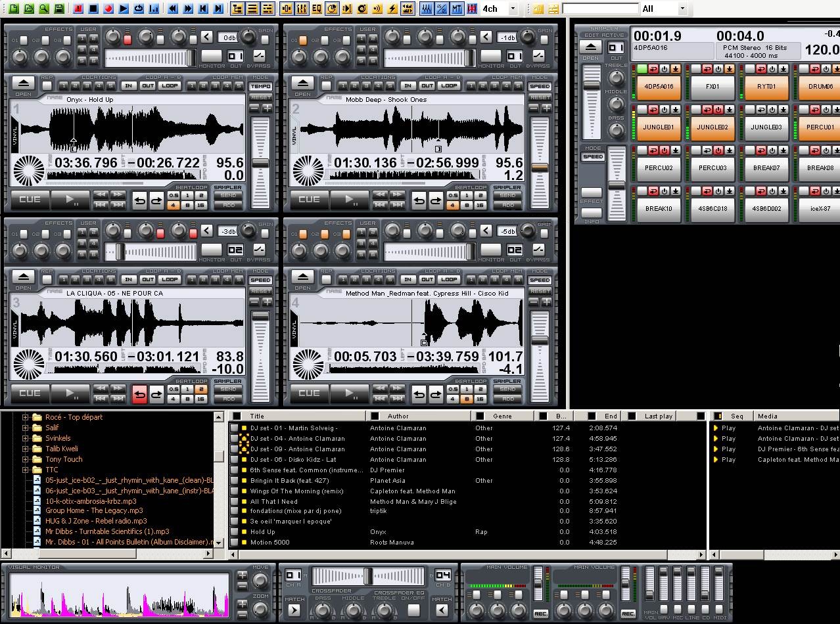The height and width of the screenshot is (624, 840).
Task: Trigger the JUNGLE01 sampler pad
Action: point(659,127)
